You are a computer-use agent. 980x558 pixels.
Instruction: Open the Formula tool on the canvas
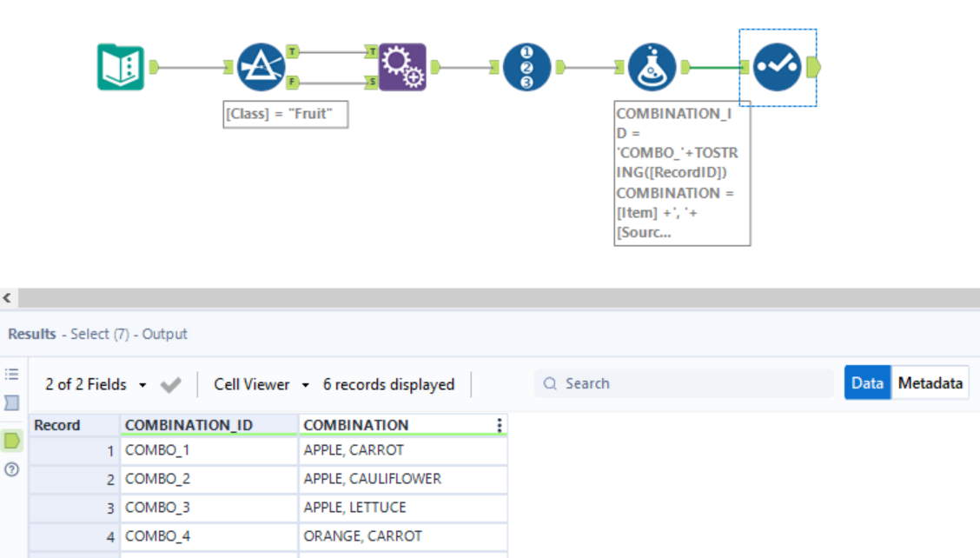652,65
